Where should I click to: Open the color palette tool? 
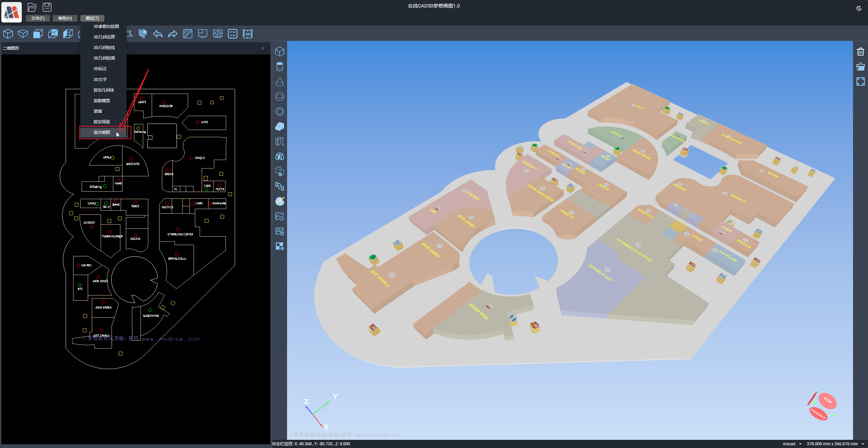click(x=280, y=202)
